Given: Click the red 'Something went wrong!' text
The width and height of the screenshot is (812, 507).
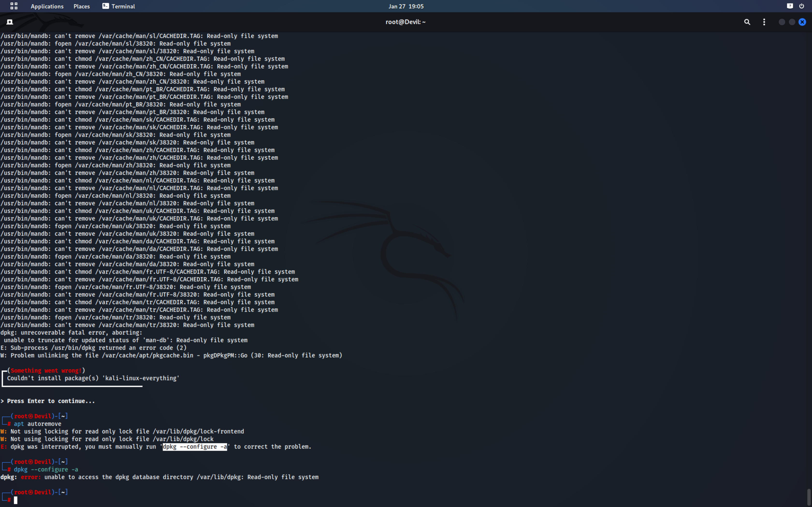Looking at the screenshot, I should [46, 371].
